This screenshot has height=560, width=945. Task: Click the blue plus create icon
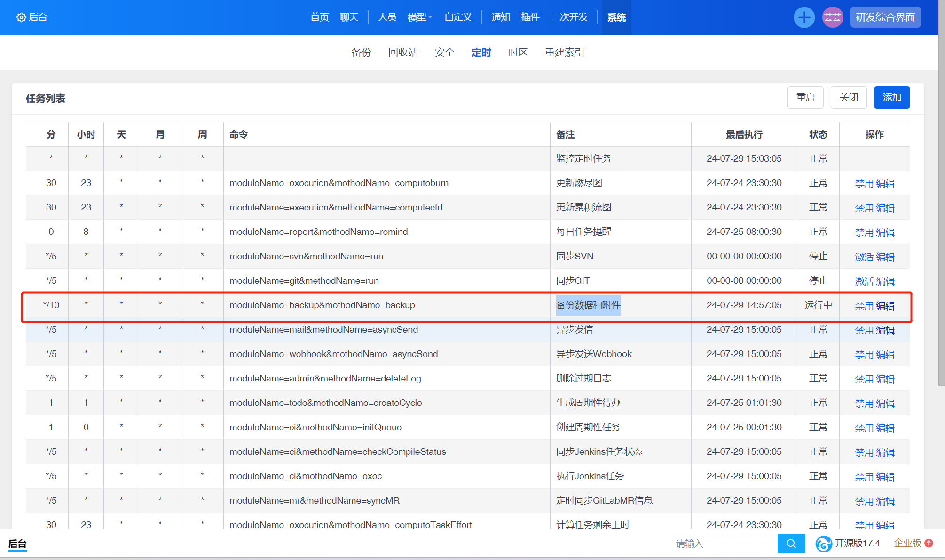(804, 17)
